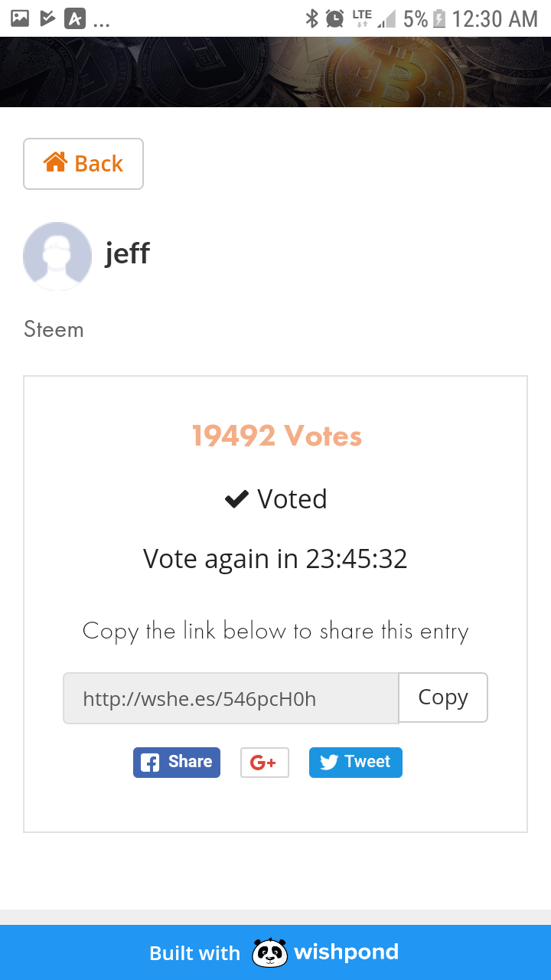The width and height of the screenshot is (551, 980).
Task: Tap the alarm clock status icon
Action: pos(334,18)
